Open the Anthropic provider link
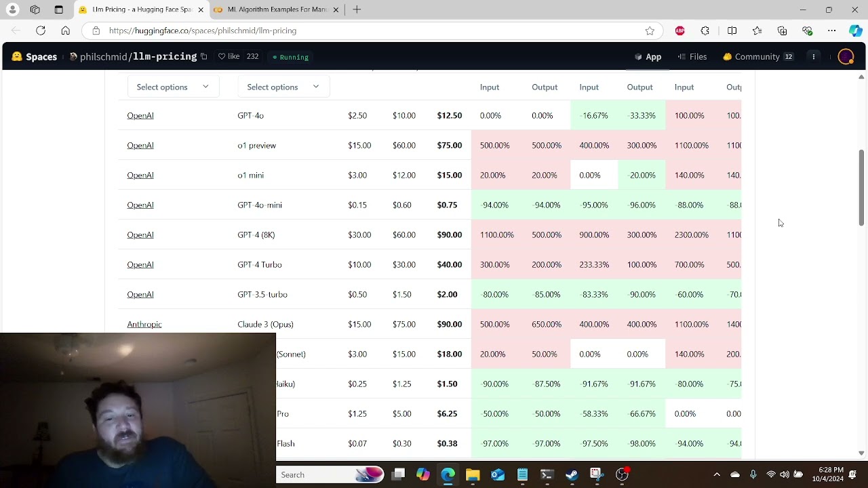Image resolution: width=868 pixels, height=488 pixels. click(x=144, y=325)
